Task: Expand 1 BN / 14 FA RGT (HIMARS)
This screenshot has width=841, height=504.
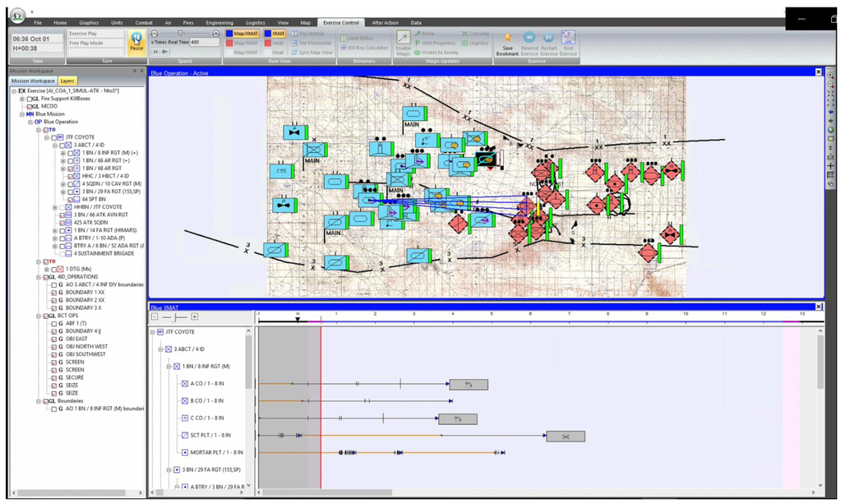Action: (55, 230)
